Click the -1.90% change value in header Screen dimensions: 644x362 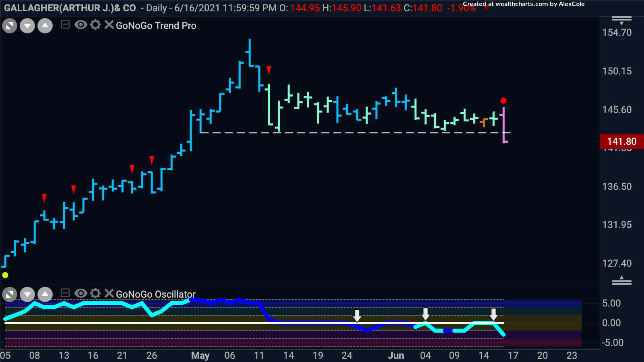point(461,8)
